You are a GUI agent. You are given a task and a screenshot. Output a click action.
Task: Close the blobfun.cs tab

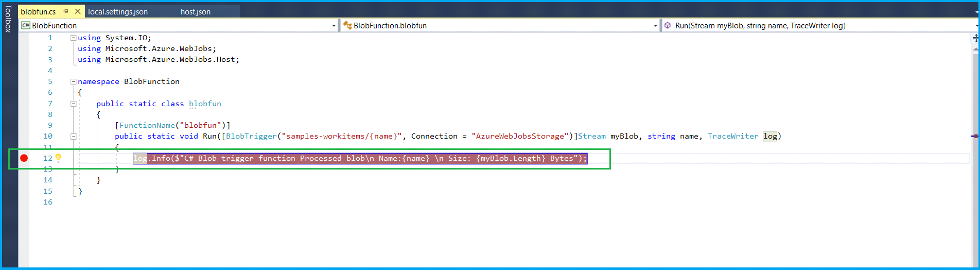[78, 11]
